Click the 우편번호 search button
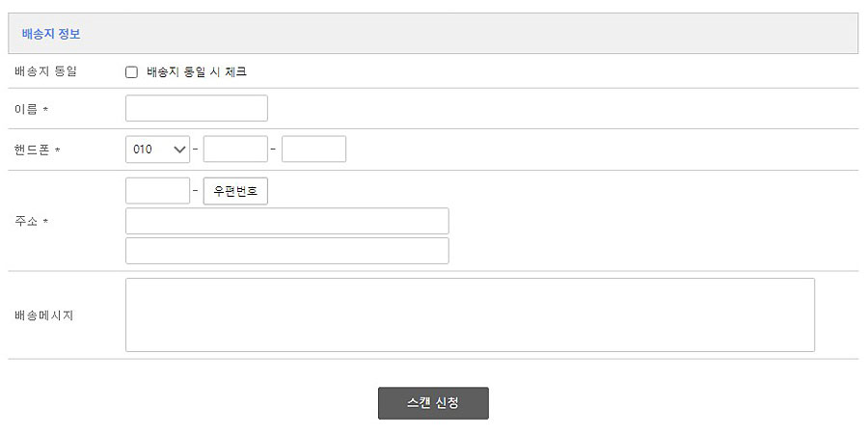Screen dimensions: 868x436 pos(235,191)
